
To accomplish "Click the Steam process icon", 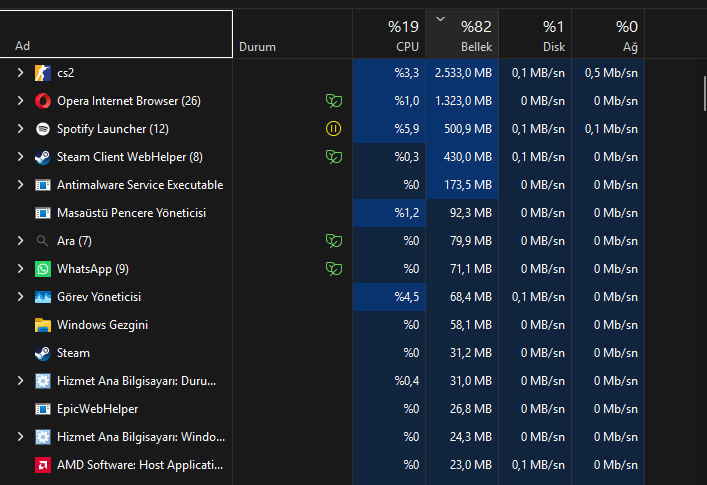I will [x=43, y=353].
